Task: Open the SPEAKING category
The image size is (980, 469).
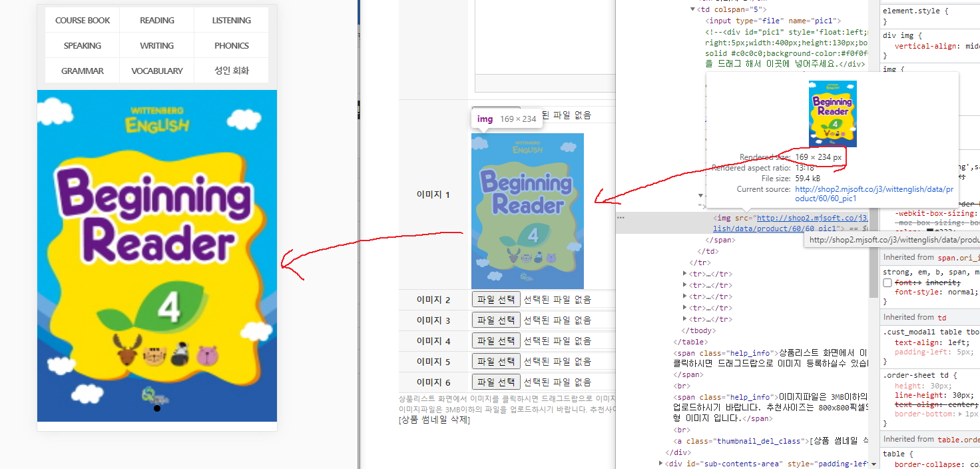Action: 83,45
